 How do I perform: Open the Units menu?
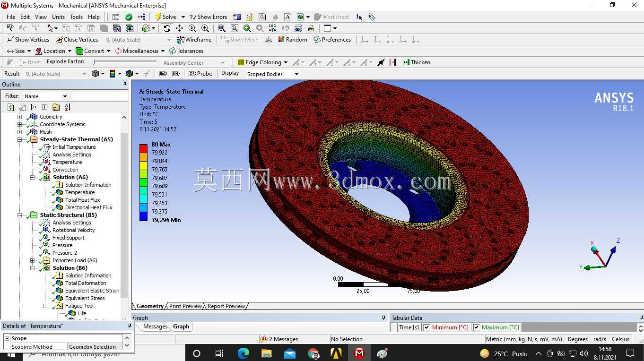(59, 17)
